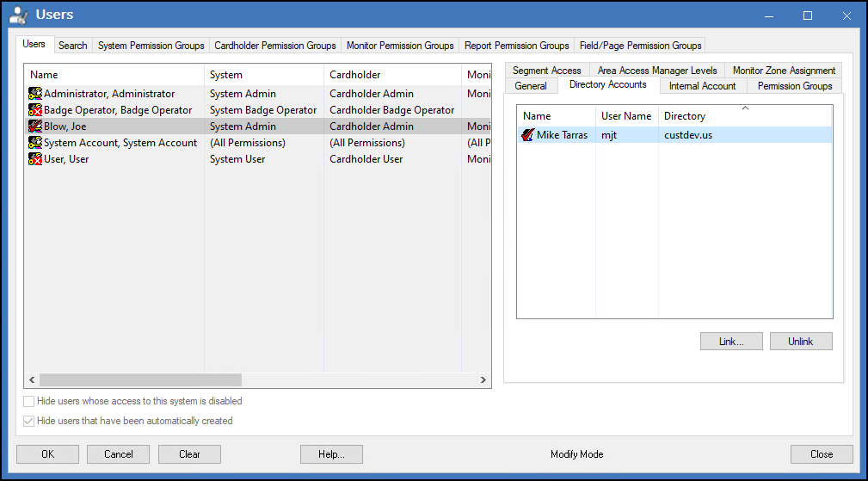
Task: Sort accounts by Directory column header
Action: (745, 116)
